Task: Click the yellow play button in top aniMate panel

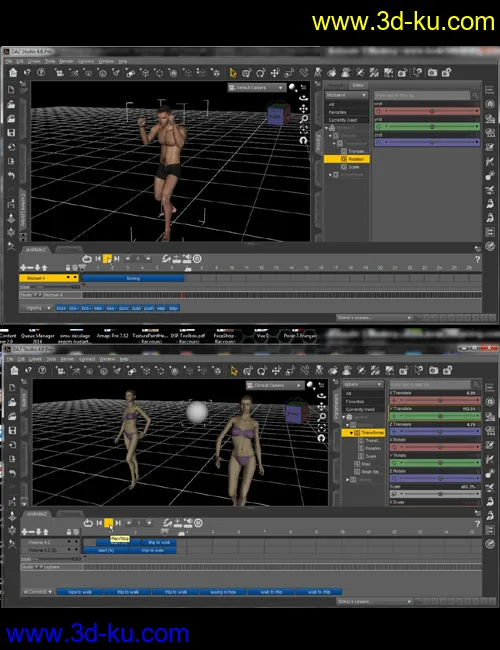Action: (107, 259)
